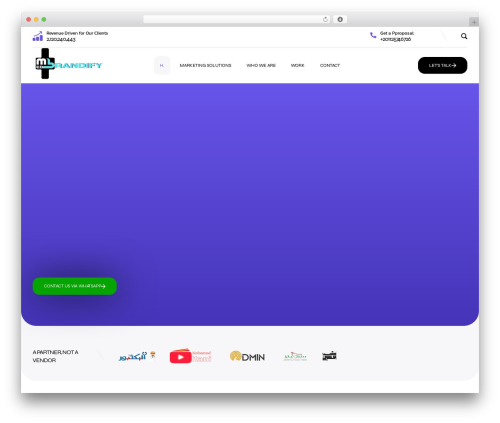This screenshot has height=423, width=500.
Task: Go to the Contact menu item
Action: [x=330, y=65]
